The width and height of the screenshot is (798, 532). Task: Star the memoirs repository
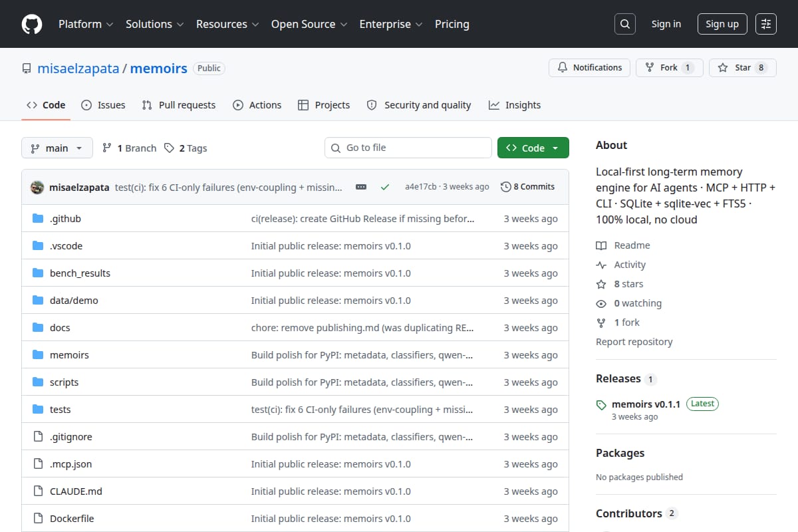pos(743,68)
